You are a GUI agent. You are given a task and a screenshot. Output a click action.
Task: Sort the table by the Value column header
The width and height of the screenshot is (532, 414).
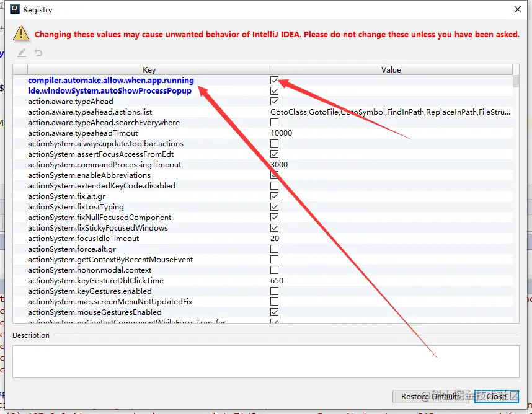pyautogui.click(x=391, y=69)
